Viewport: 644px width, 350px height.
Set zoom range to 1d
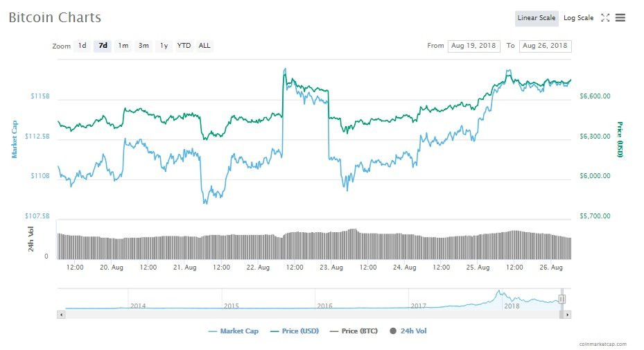tap(82, 46)
